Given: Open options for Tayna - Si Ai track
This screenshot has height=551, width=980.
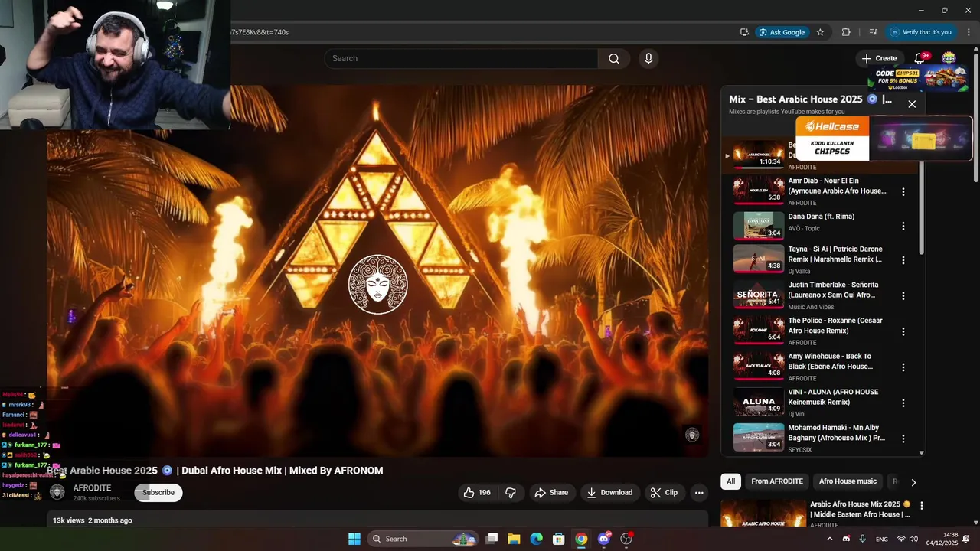Looking at the screenshot, I should point(903,260).
